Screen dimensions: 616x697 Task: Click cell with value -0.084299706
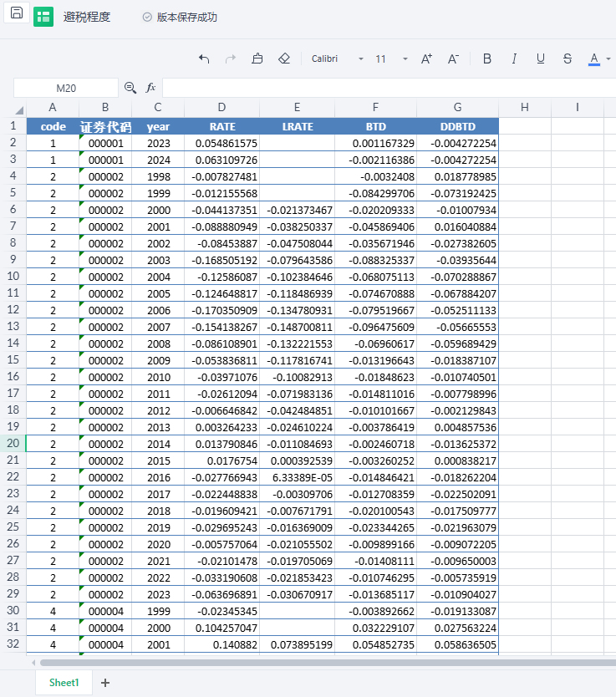[x=376, y=193]
